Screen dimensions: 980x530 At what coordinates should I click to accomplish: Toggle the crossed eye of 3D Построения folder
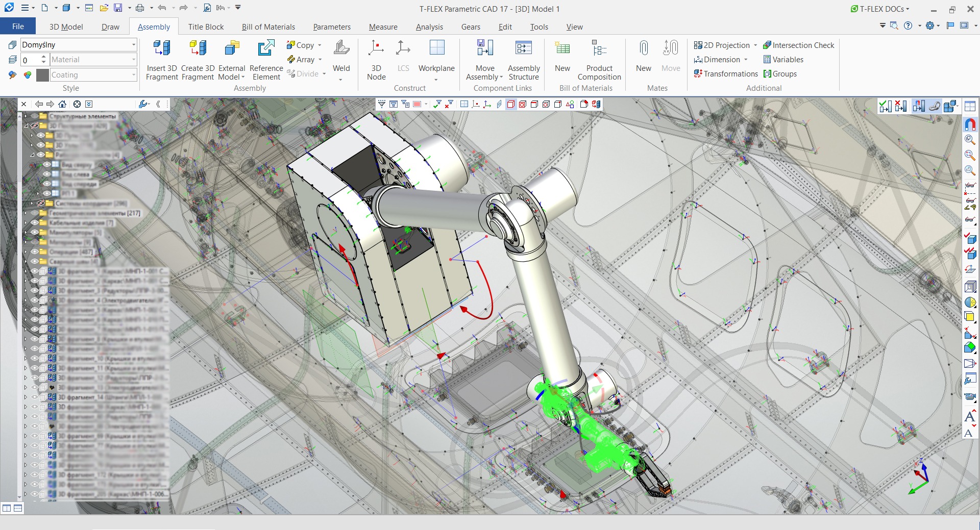35,125
